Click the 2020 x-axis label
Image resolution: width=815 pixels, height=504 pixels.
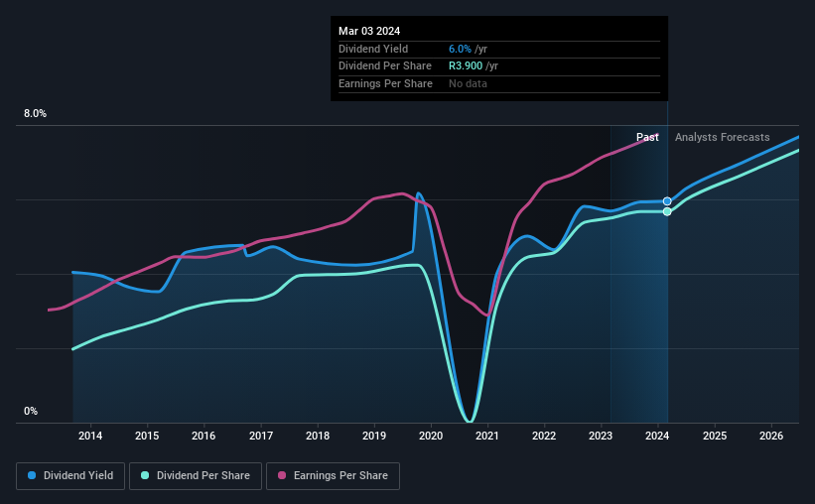(x=431, y=436)
